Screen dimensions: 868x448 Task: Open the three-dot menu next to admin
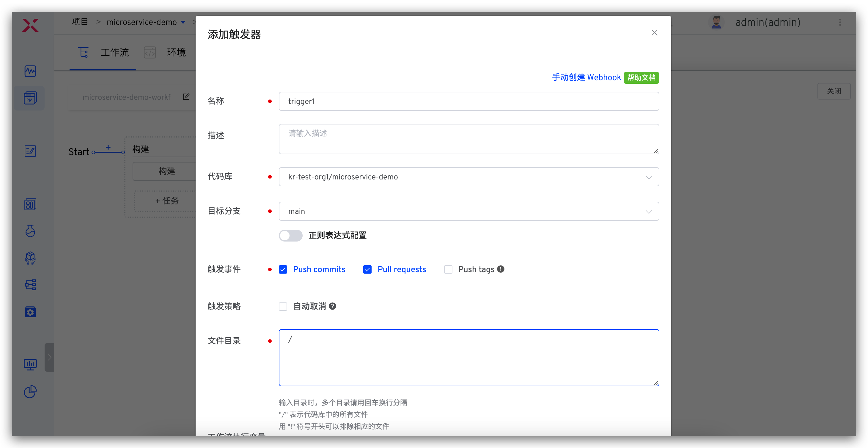pos(840,22)
